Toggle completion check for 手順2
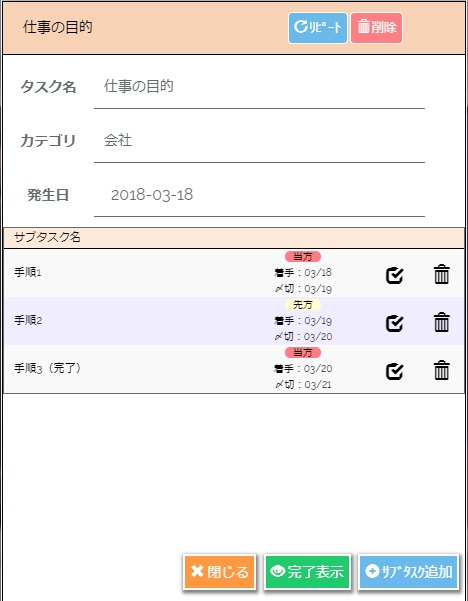The image size is (468, 601). pyautogui.click(x=394, y=323)
